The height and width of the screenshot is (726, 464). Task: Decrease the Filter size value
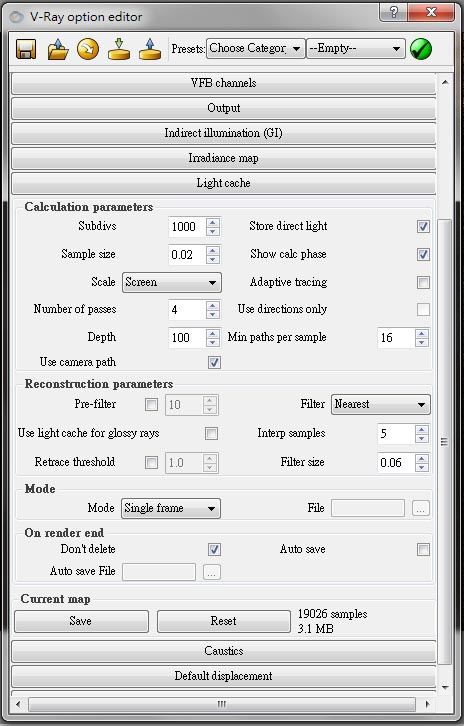pos(421,467)
